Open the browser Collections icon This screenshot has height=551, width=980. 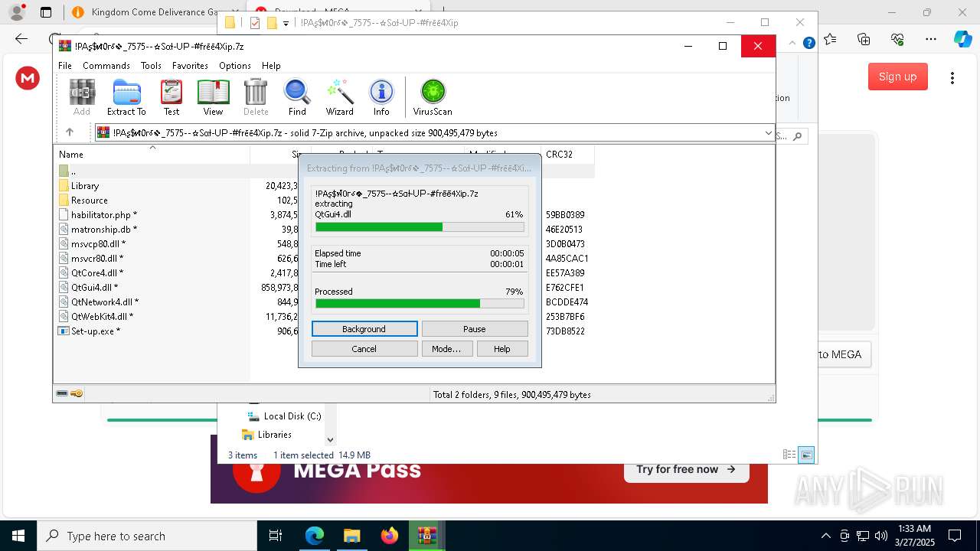(864, 39)
